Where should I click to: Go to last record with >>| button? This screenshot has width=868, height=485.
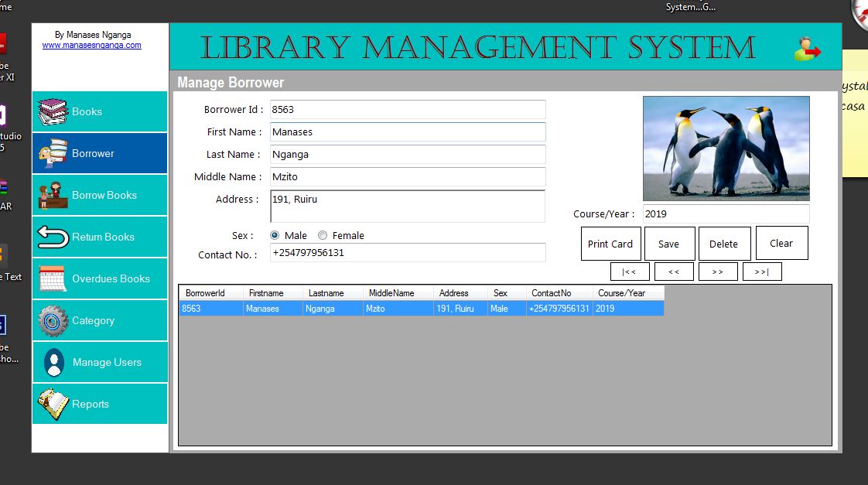[762, 272]
